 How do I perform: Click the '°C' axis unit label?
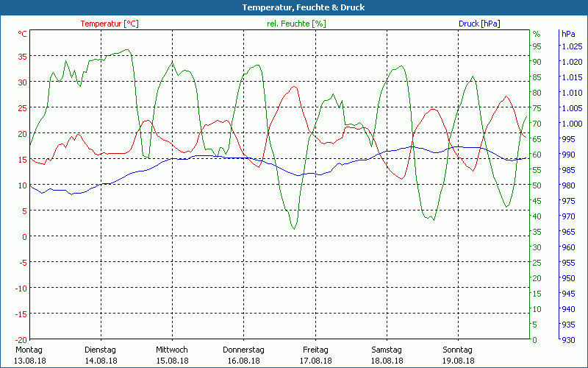(23, 34)
